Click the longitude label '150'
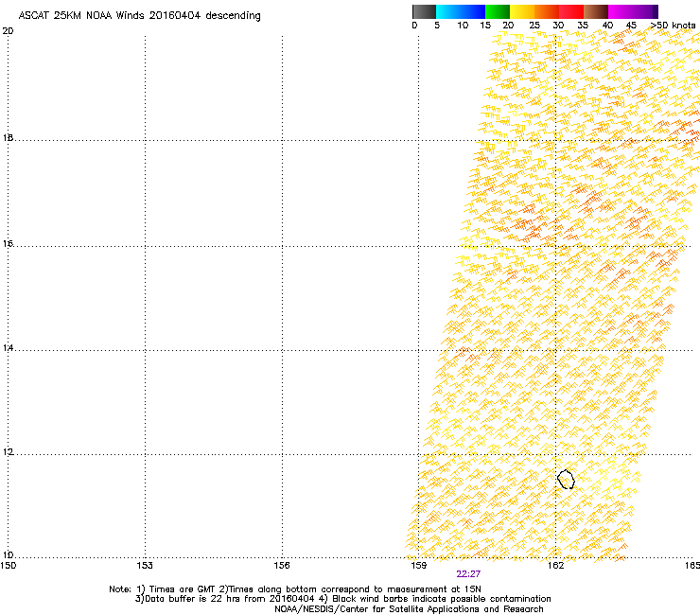700x615 pixels. pos(8,566)
